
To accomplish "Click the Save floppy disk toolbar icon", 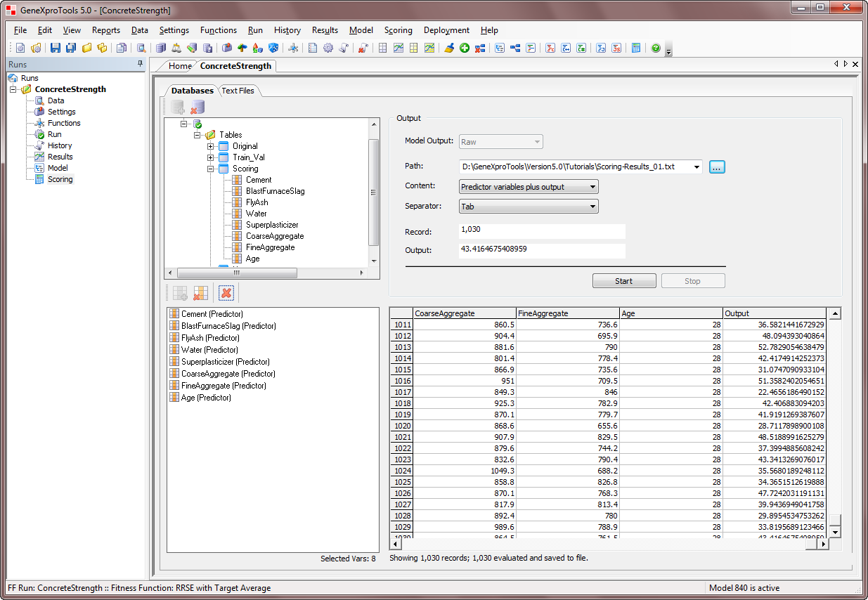I will (x=56, y=48).
